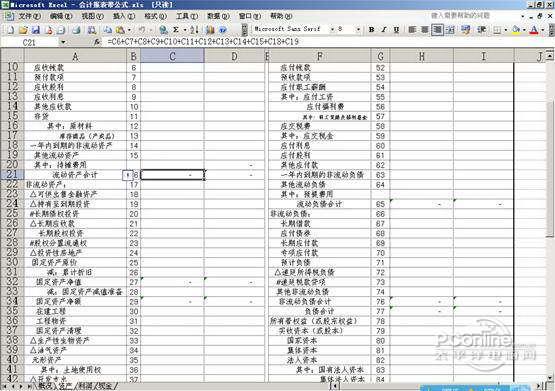This screenshot has width=555, height=391.
Task: Toggle right alignment button
Action: [x=437, y=30]
